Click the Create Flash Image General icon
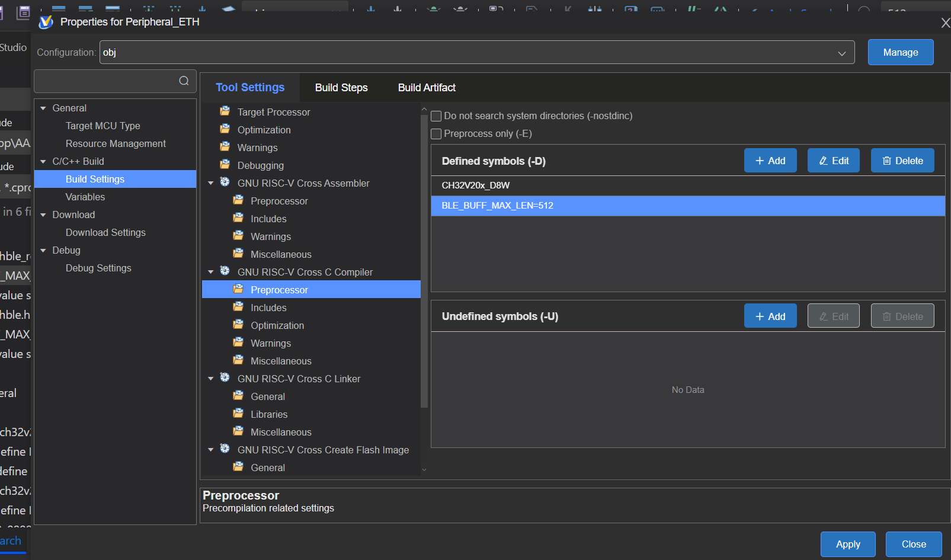Screen dimensions: 951x560 click(238, 467)
